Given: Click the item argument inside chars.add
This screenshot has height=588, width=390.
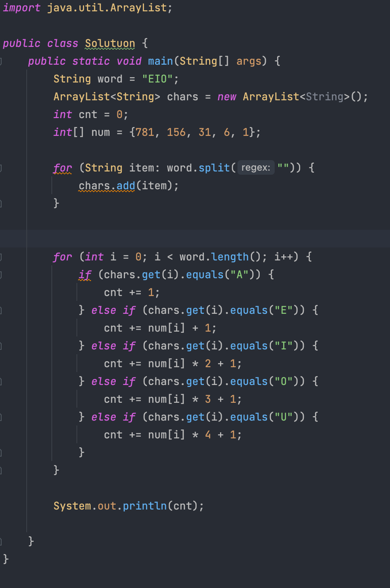Looking at the screenshot, I should coord(154,186).
